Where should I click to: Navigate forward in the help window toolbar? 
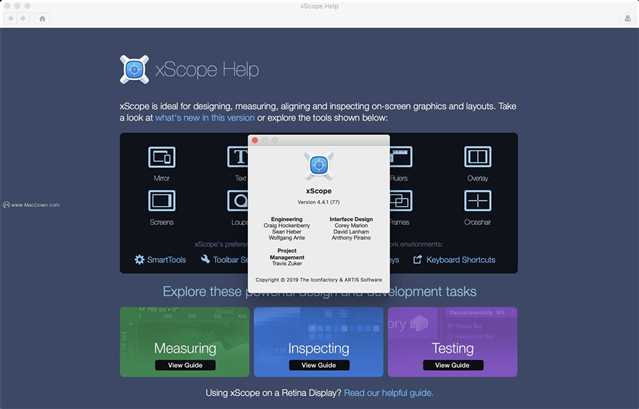coord(23,19)
